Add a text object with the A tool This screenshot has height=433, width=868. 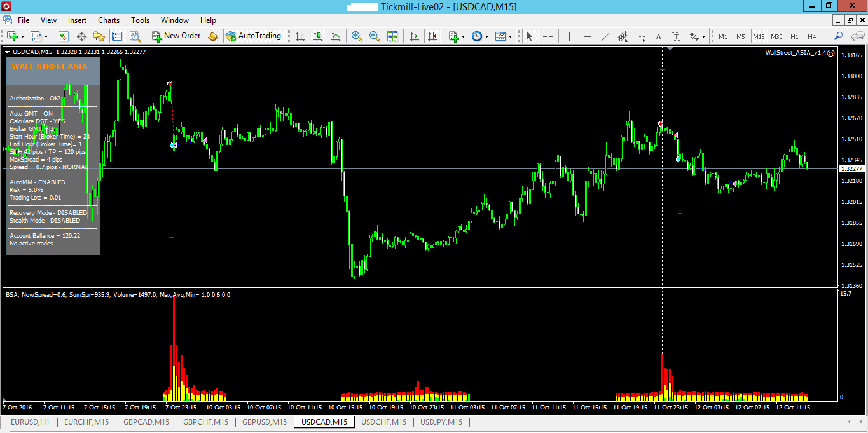658,36
